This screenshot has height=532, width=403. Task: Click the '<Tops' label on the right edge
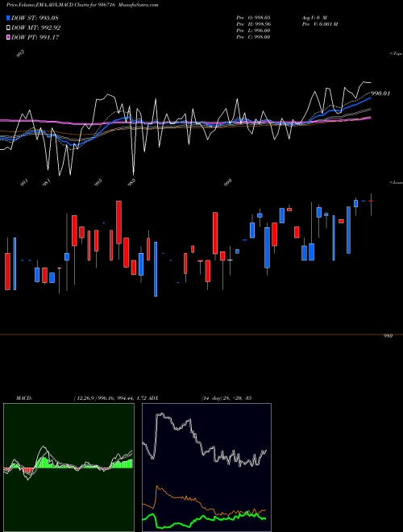point(397,54)
